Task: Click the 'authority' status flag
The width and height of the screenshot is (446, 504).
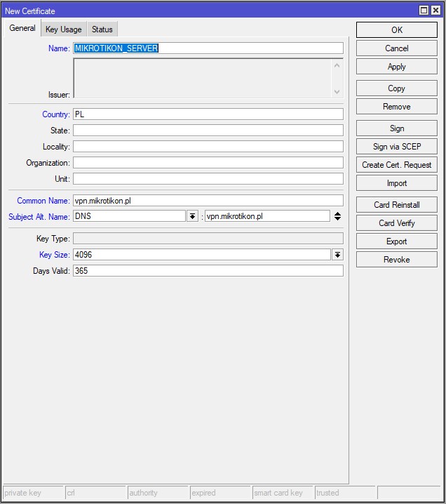Action: point(158,493)
